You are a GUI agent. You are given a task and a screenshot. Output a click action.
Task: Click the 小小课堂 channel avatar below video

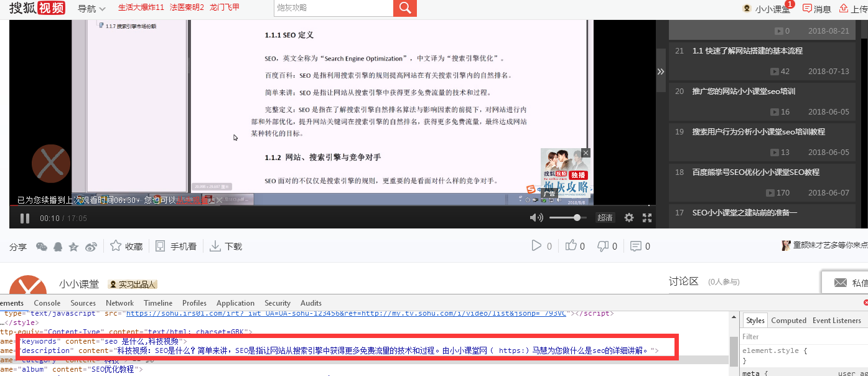[x=29, y=286]
